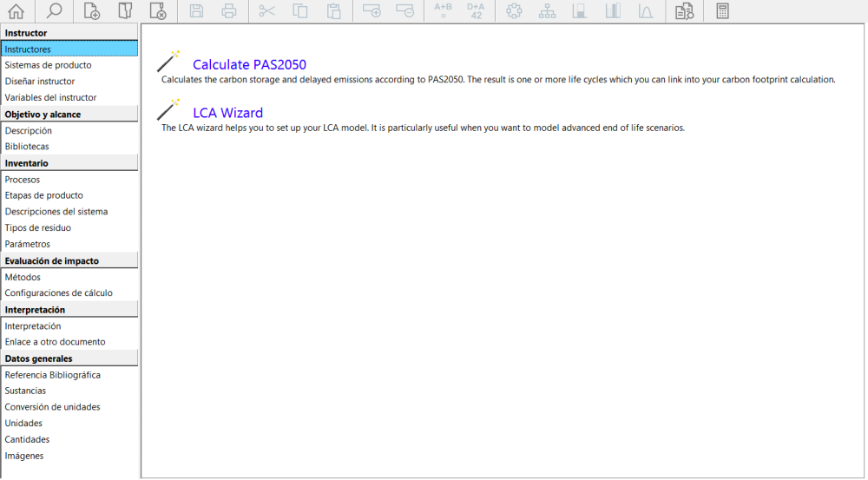Click the Copy icon
The image size is (868, 480).
(x=300, y=10)
